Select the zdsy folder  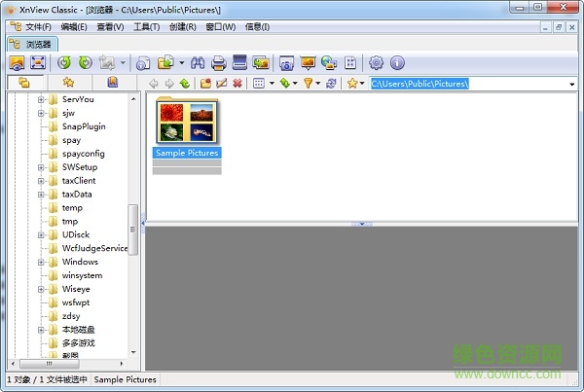71,316
